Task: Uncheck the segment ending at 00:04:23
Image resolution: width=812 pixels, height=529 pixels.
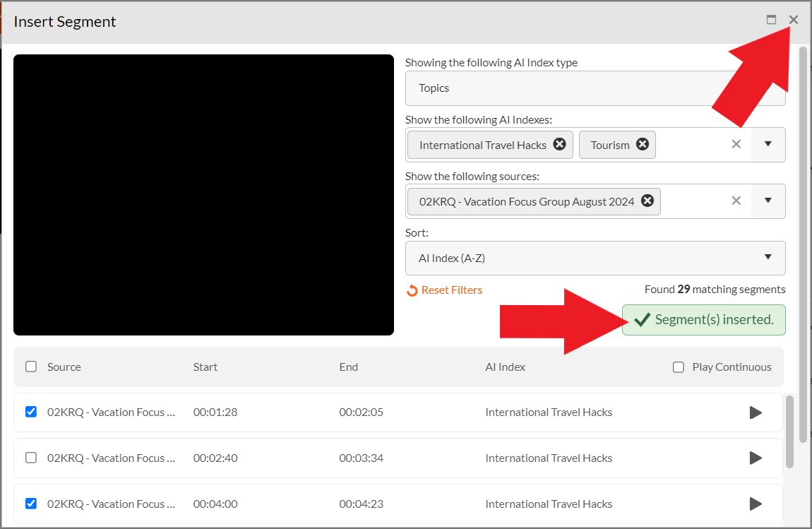Action: point(31,504)
